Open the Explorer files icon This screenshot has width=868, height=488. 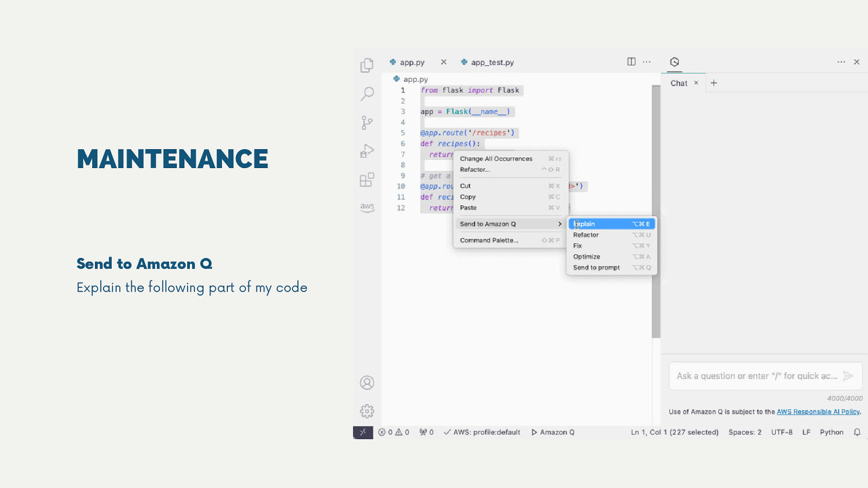pos(367,65)
